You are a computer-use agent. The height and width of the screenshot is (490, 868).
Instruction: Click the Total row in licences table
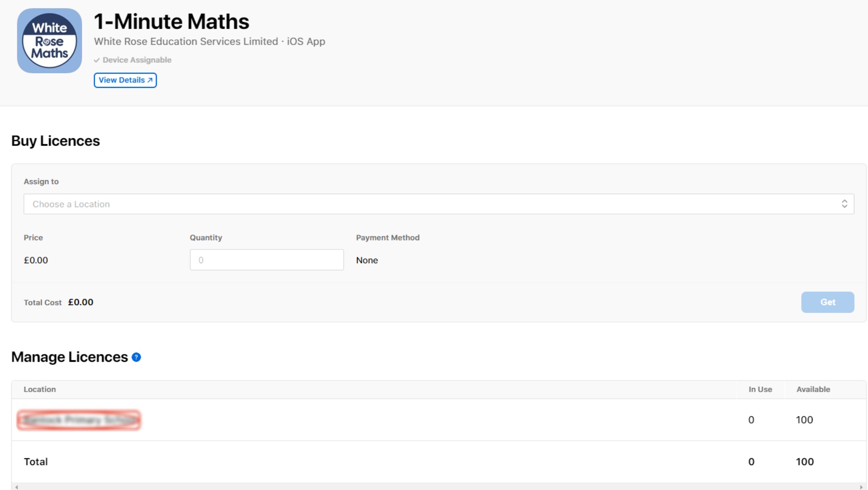point(36,462)
